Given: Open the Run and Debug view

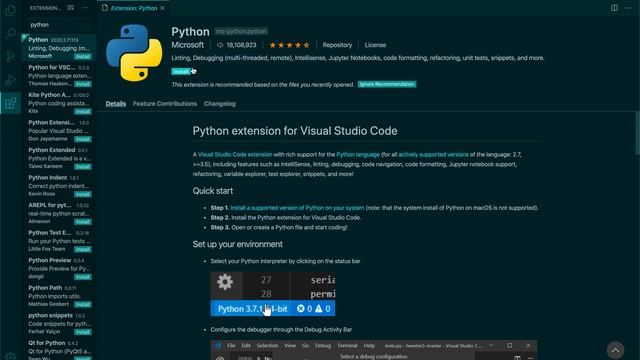Looking at the screenshot, I should tap(11, 80).
